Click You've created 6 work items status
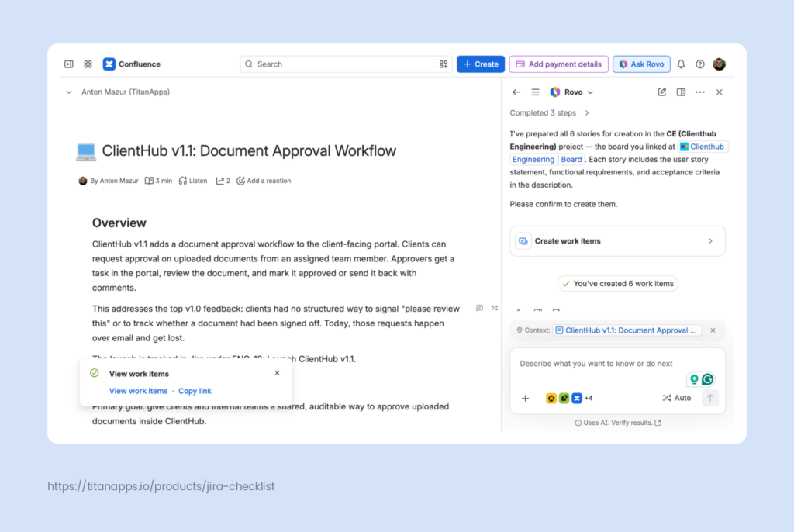 pyautogui.click(x=617, y=284)
